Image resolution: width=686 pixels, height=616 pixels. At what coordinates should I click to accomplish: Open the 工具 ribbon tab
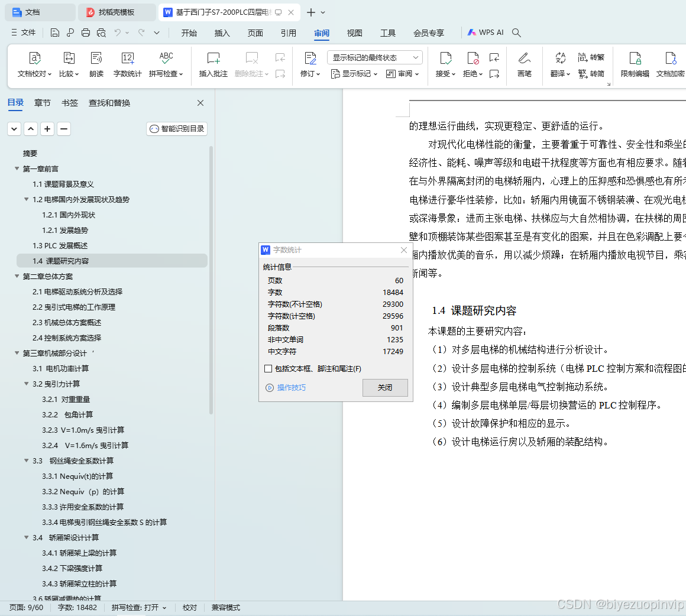tap(387, 33)
